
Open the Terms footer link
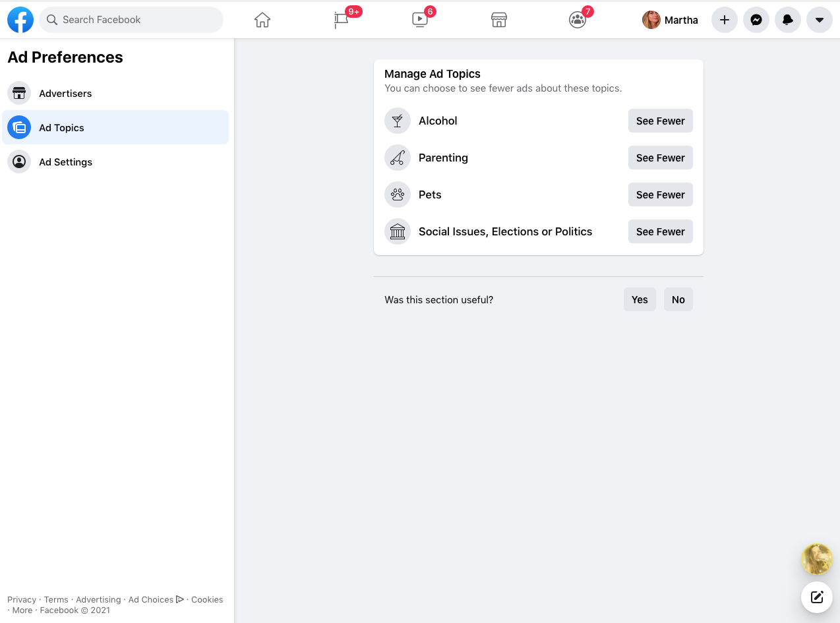pos(56,599)
